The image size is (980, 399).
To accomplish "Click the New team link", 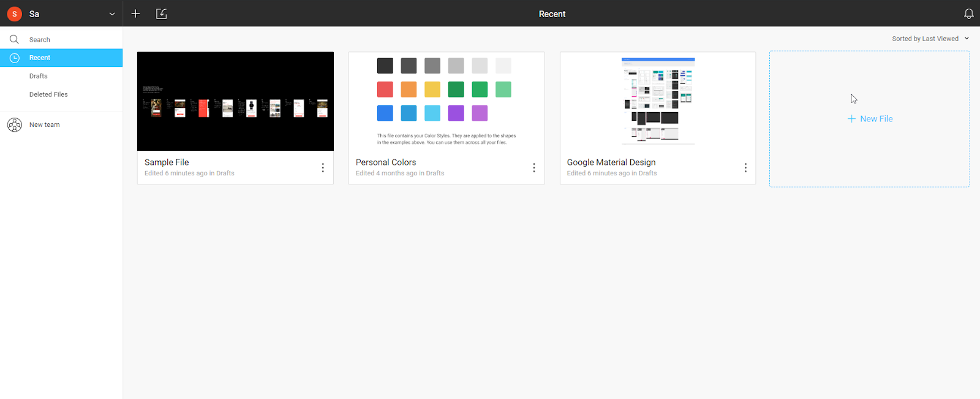I will coord(45,125).
